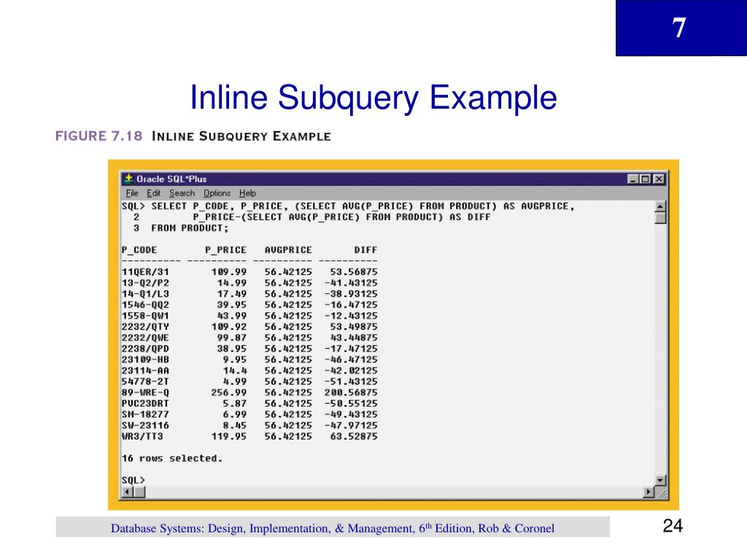Click the price value 109.92

pos(228,327)
